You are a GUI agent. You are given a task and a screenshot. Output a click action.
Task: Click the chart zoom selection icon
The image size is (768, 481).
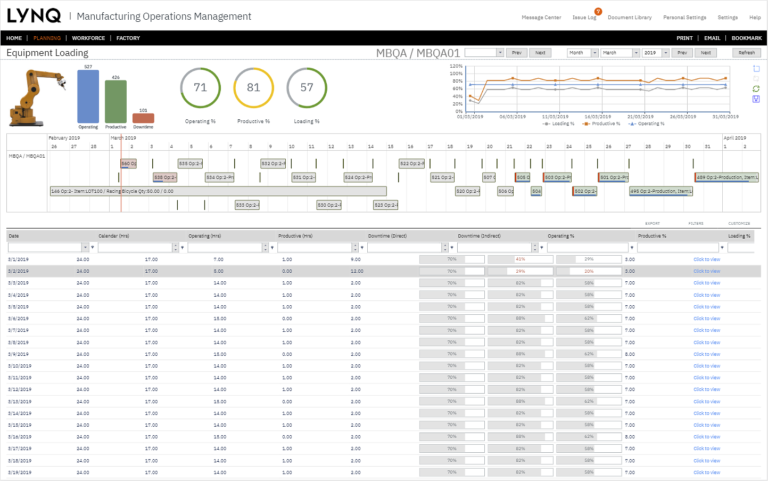tap(756, 69)
